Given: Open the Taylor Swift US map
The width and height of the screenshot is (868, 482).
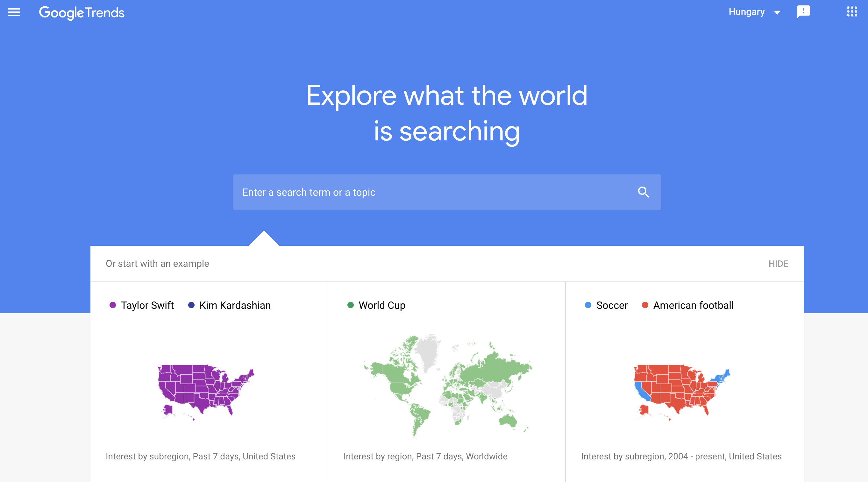Looking at the screenshot, I should pyautogui.click(x=206, y=391).
